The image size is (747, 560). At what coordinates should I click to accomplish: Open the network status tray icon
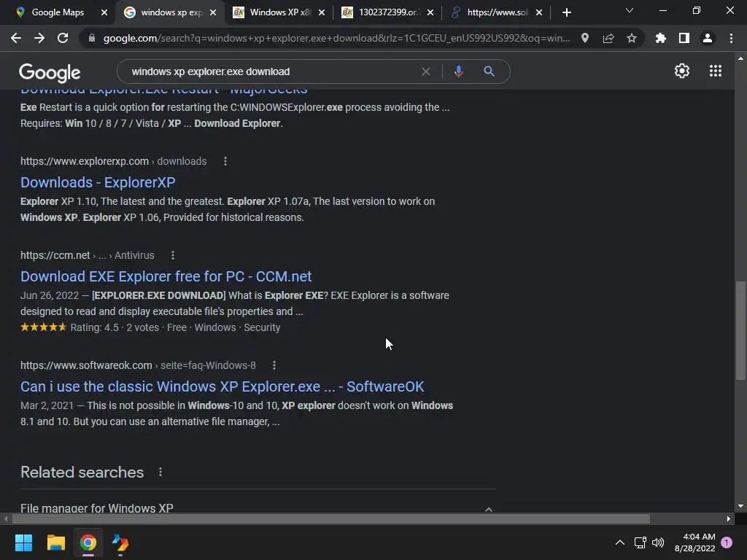pos(640,542)
